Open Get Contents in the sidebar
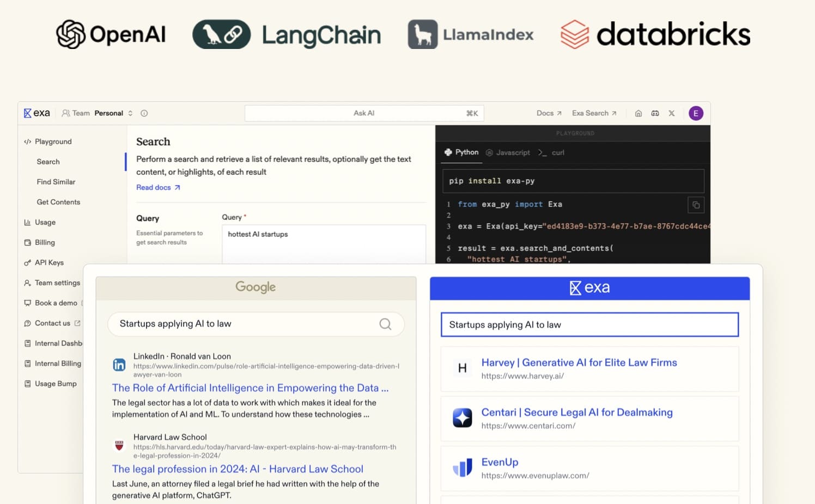815x504 pixels. [x=58, y=202]
